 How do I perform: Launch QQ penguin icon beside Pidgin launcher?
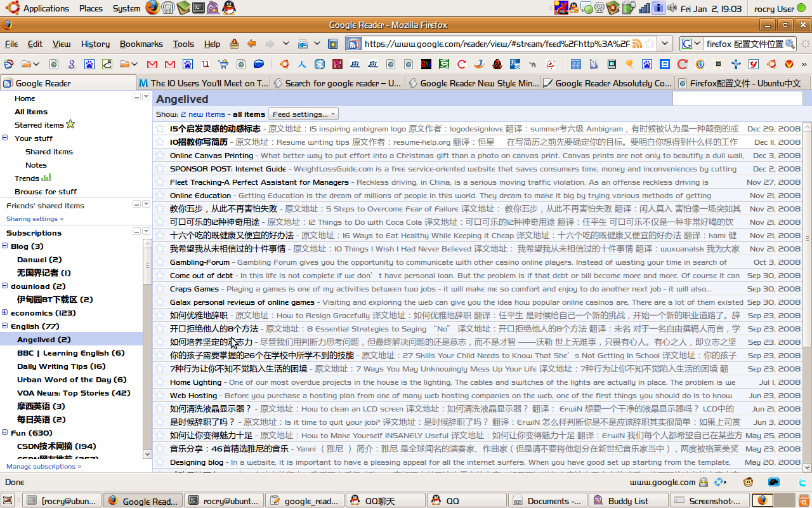coord(229,8)
